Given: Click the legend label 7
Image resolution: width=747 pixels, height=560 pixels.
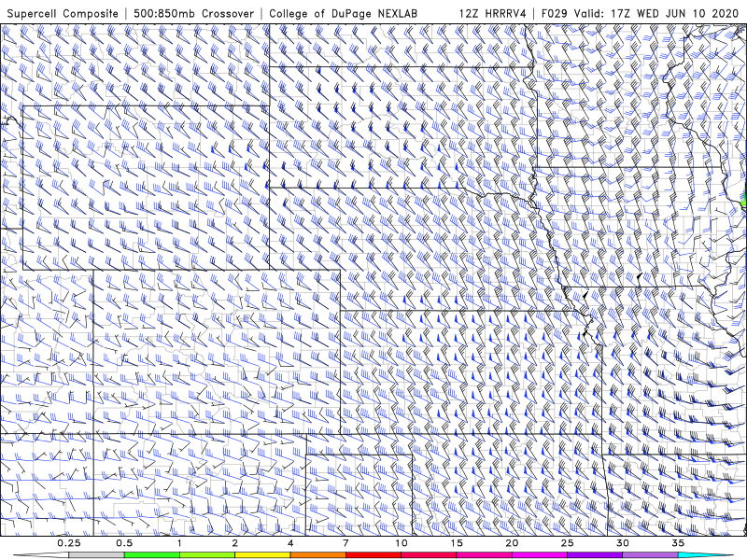Looking at the screenshot, I should coord(345,543).
